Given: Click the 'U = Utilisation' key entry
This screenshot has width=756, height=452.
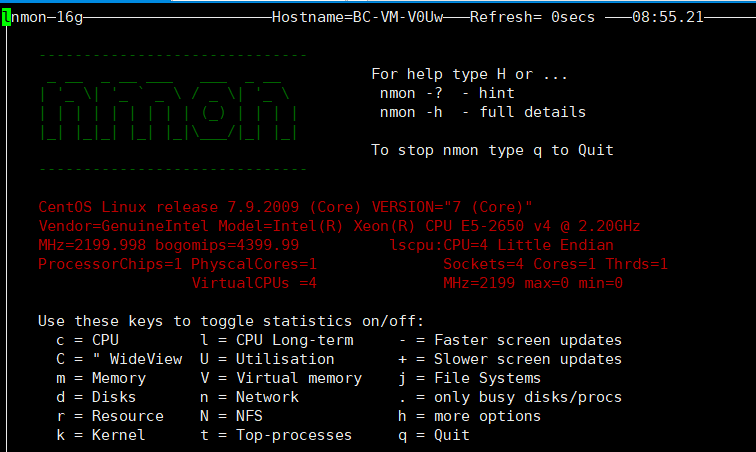Looking at the screenshot, I should [x=267, y=359].
